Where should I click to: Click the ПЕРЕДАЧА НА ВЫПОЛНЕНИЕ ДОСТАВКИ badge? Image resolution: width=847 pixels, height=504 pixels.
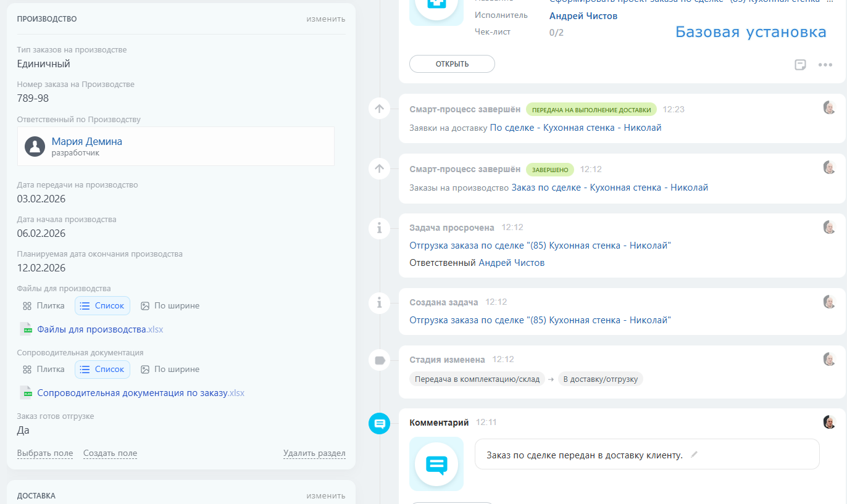591,110
